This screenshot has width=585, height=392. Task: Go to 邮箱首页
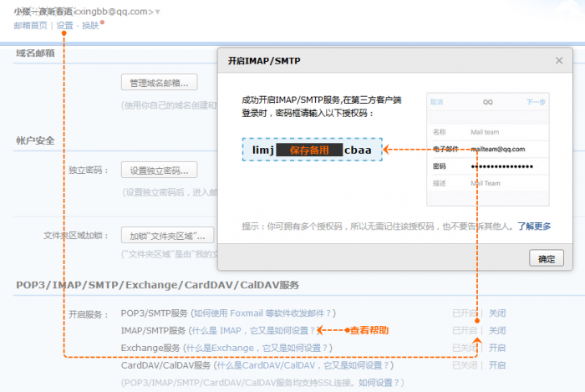tap(31, 25)
